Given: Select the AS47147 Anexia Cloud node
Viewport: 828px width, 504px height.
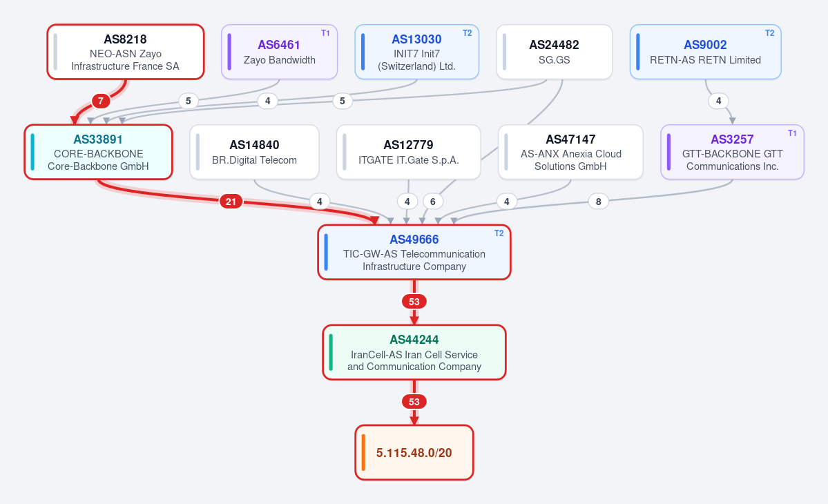Looking at the screenshot, I should coord(571,152).
